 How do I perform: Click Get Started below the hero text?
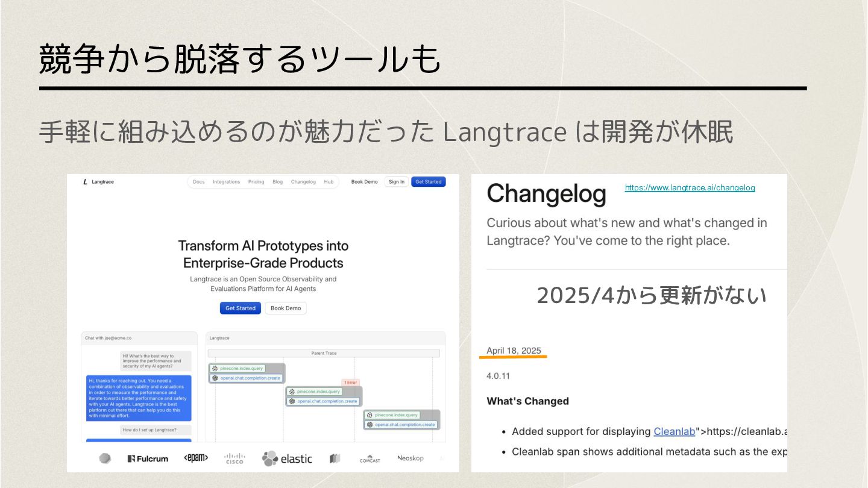[241, 308]
